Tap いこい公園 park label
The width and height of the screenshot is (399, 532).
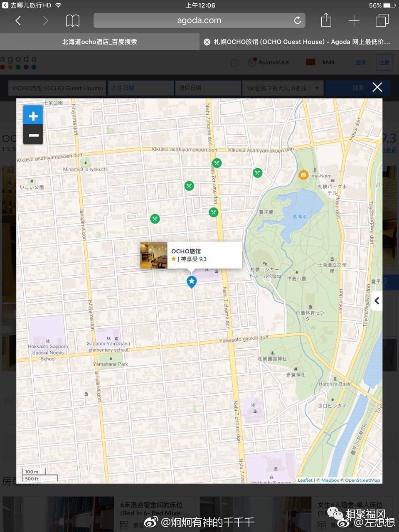click(x=32, y=187)
